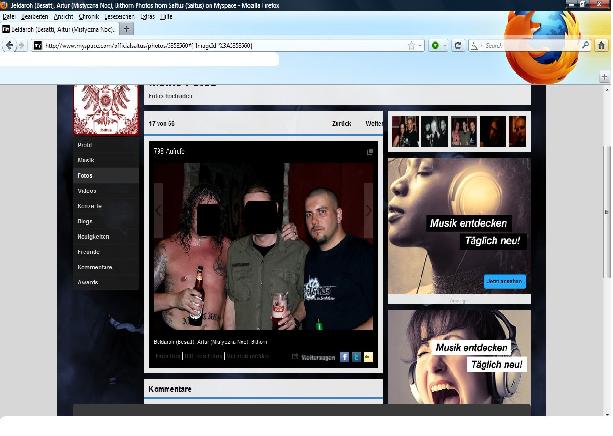The height and width of the screenshot is (436, 613).
Task: Click the page vertical scrollbar
Action: pyautogui.click(x=607, y=211)
